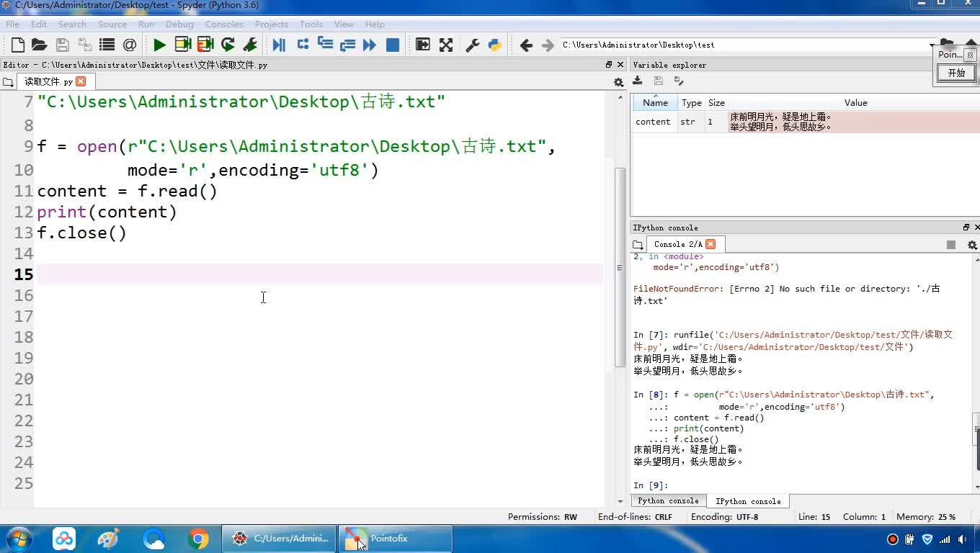Viewport: 980px width, 553px height.
Task: Sort variables by the Name column header
Action: (655, 103)
